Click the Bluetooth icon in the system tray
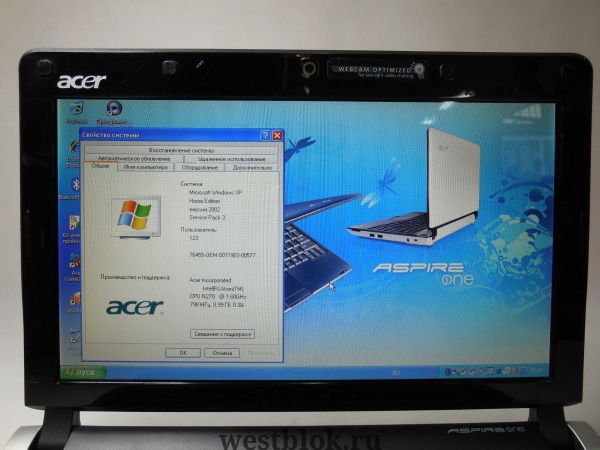 pos(447,371)
